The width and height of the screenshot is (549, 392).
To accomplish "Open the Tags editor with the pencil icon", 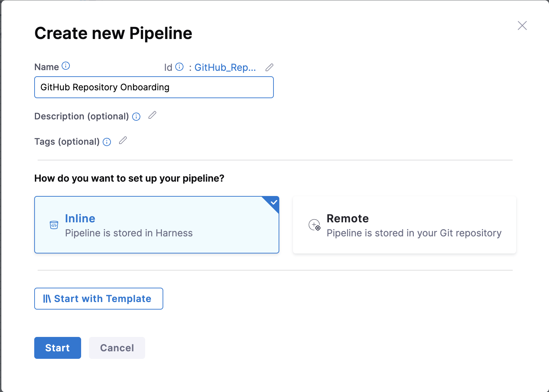I will (123, 141).
